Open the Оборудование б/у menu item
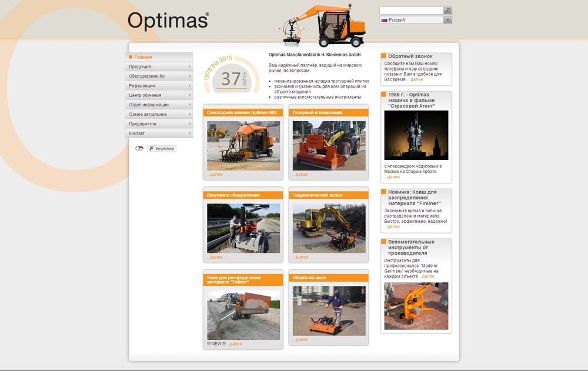This screenshot has width=588, height=371. (x=159, y=76)
